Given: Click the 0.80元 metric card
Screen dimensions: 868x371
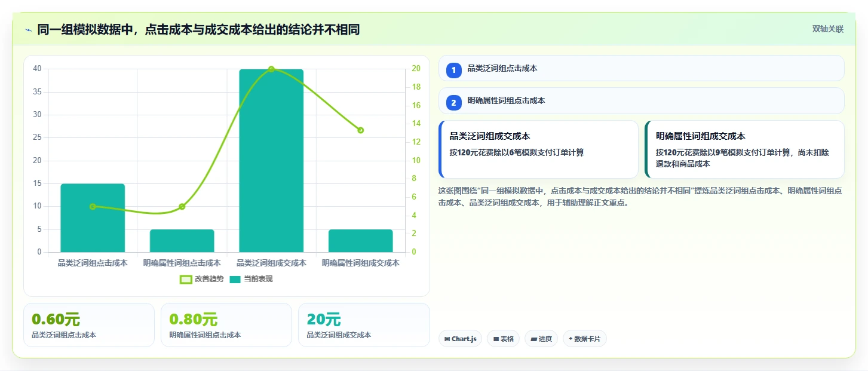Looking at the screenshot, I should 226,325.
